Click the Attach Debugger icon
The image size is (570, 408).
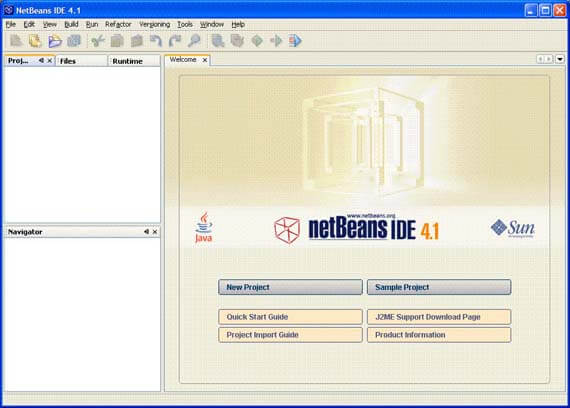[295, 41]
